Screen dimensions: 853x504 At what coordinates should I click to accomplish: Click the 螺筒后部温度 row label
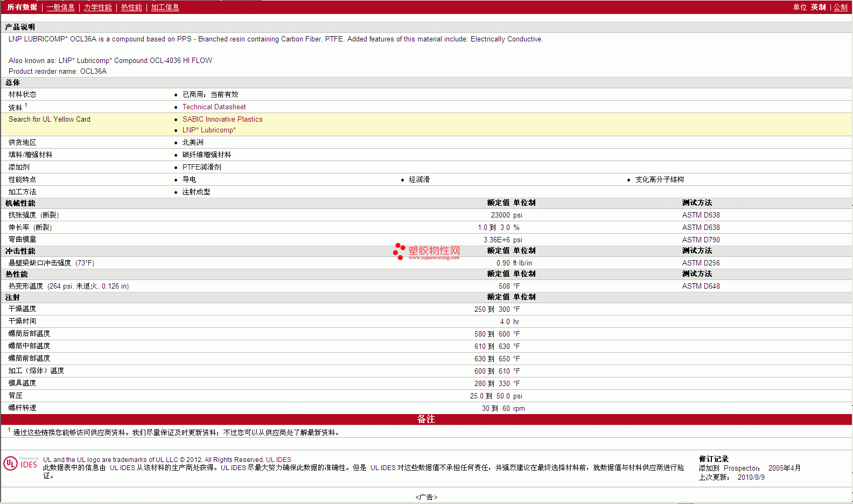[29, 334]
